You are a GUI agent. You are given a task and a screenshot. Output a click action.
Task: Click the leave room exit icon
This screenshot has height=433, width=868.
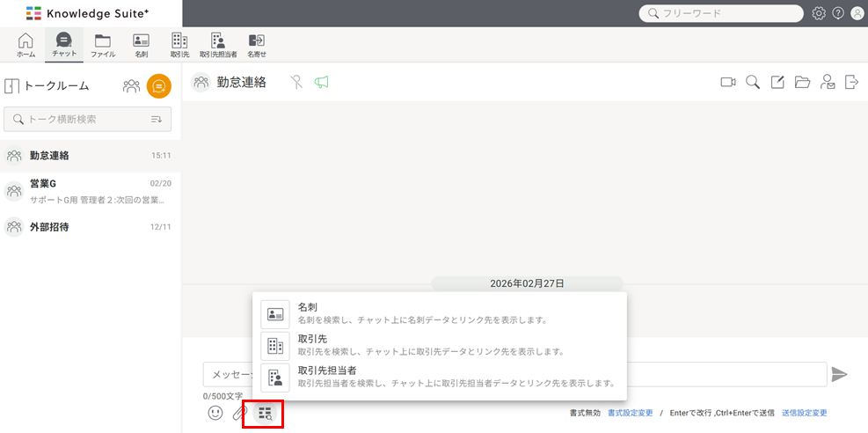851,83
